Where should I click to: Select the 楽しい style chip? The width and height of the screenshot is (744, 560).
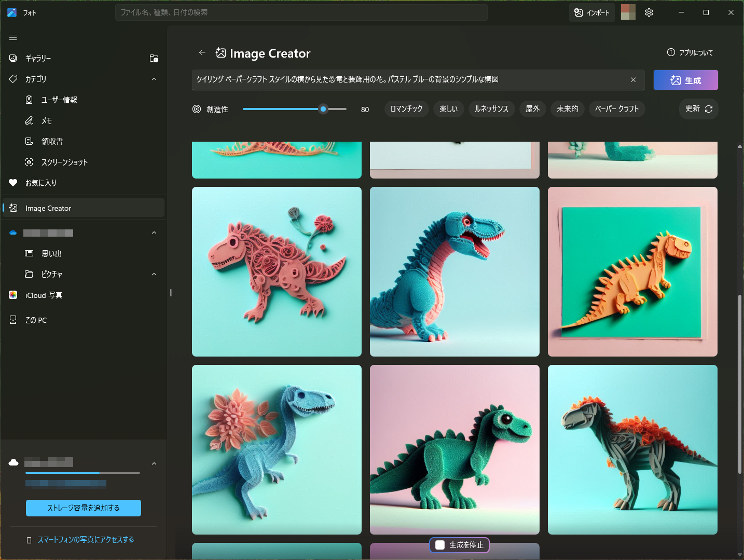[449, 109]
